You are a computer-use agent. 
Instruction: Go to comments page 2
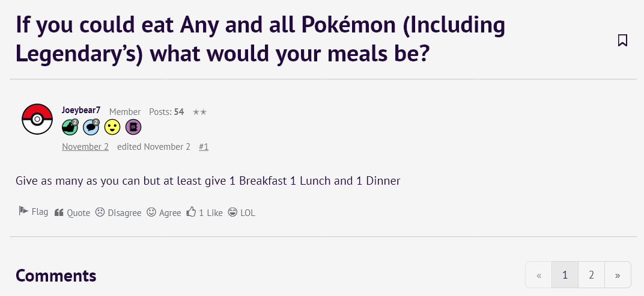[591, 275]
